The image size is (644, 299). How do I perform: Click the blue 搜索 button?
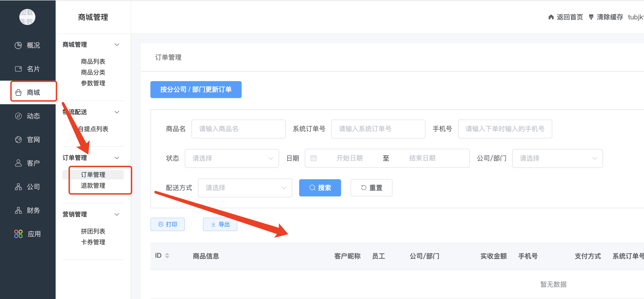coord(320,188)
